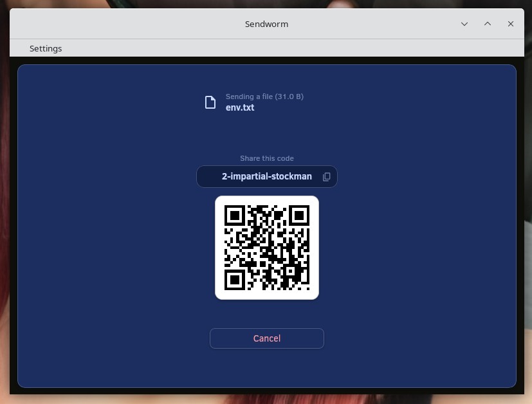
Task: Click the QR code's bottom-left finder square
Action: pyautogui.click(x=234, y=280)
